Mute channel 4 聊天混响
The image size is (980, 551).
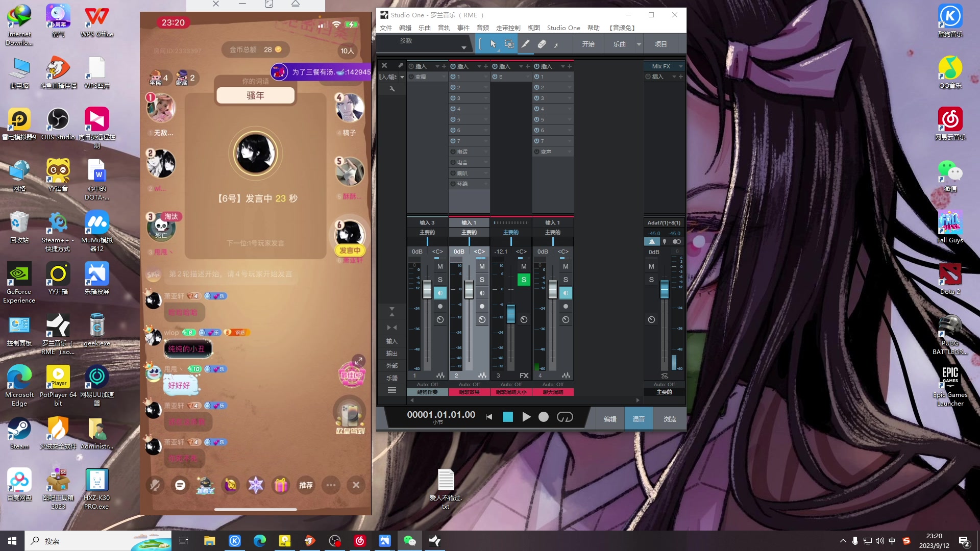pyautogui.click(x=566, y=266)
